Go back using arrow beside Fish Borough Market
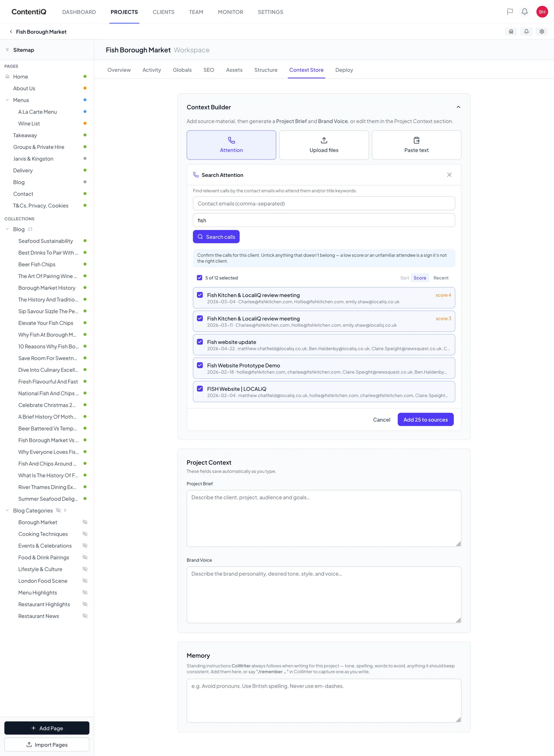Viewport: 554px width, 756px height. (11, 31)
